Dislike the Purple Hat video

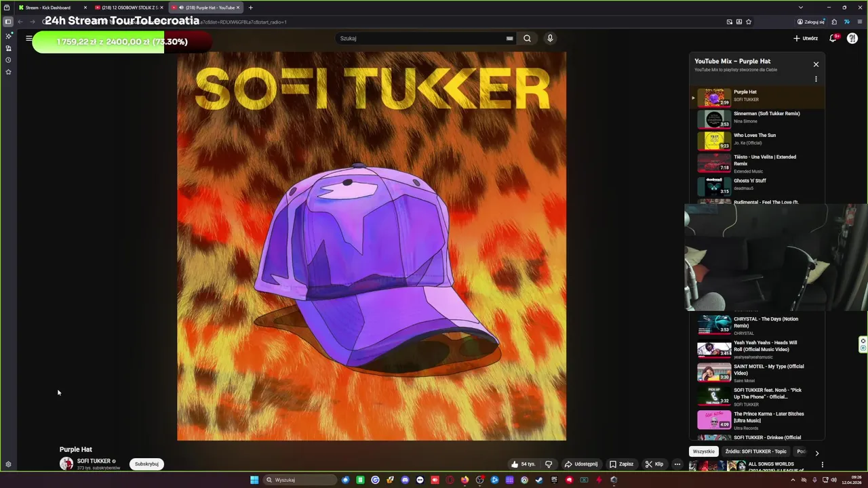(549, 464)
